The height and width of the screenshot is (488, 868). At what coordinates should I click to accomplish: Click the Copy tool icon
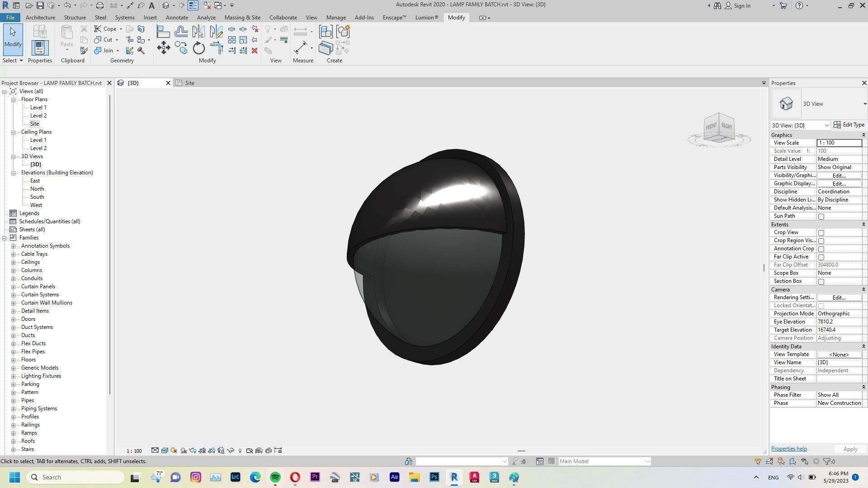click(181, 48)
